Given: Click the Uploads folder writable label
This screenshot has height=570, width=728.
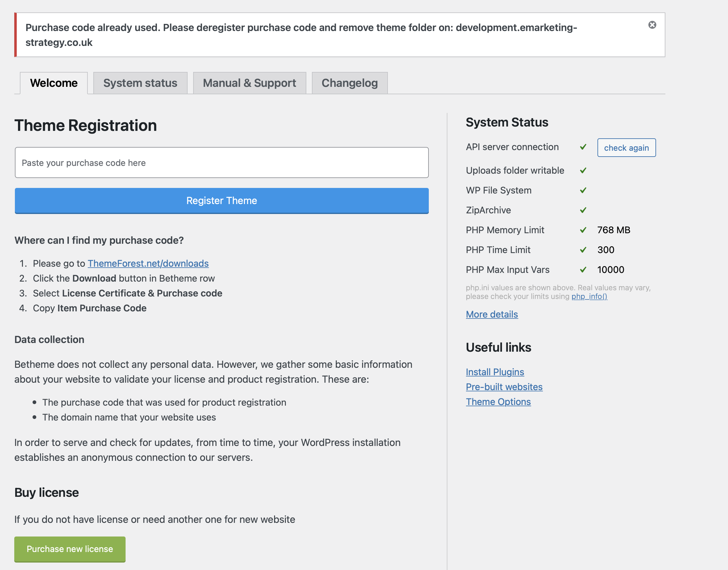Looking at the screenshot, I should (515, 171).
